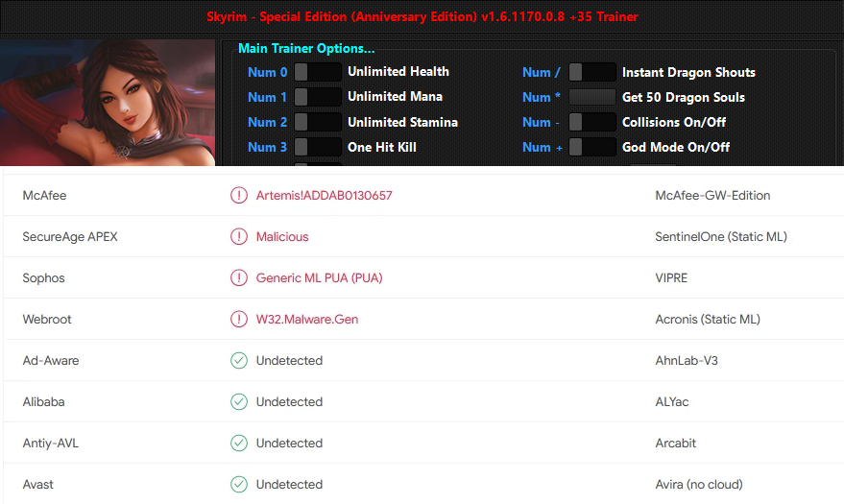The height and width of the screenshot is (504, 844).
Task: Click the McAfee detection warning icon
Action: [x=239, y=195]
